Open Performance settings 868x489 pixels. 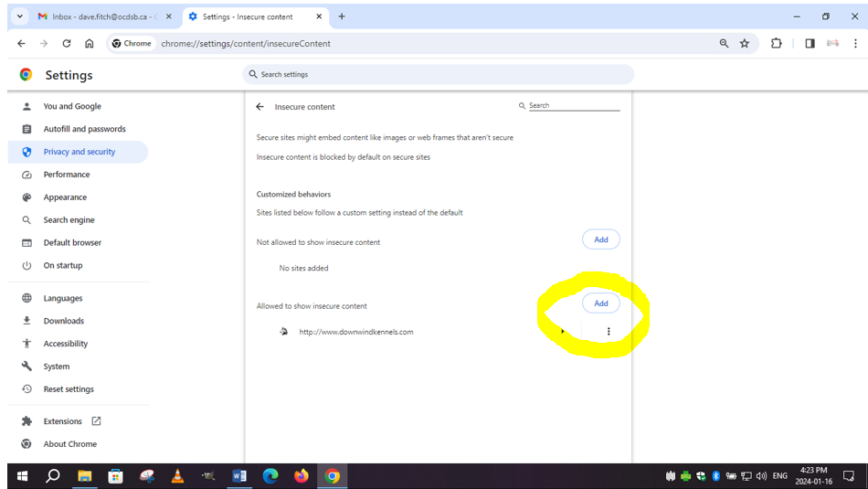tap(67, 175)
